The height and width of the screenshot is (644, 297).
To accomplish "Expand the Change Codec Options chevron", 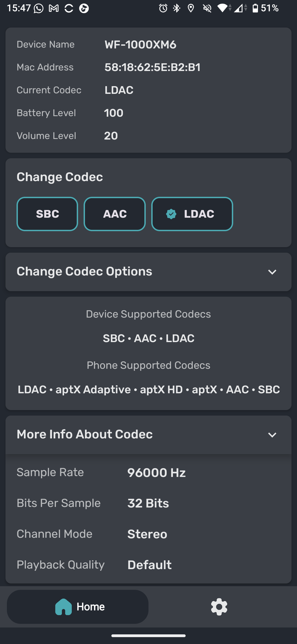I will click(272, 272).
